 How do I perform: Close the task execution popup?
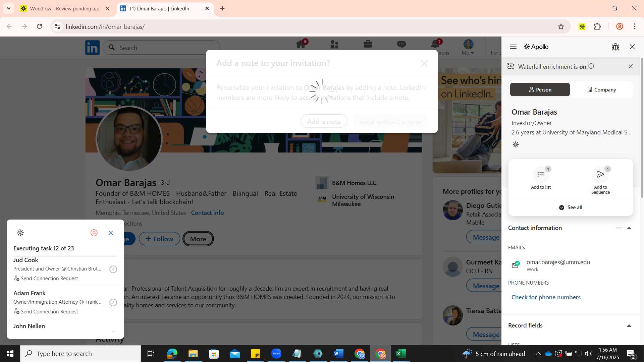pos(111,233)
